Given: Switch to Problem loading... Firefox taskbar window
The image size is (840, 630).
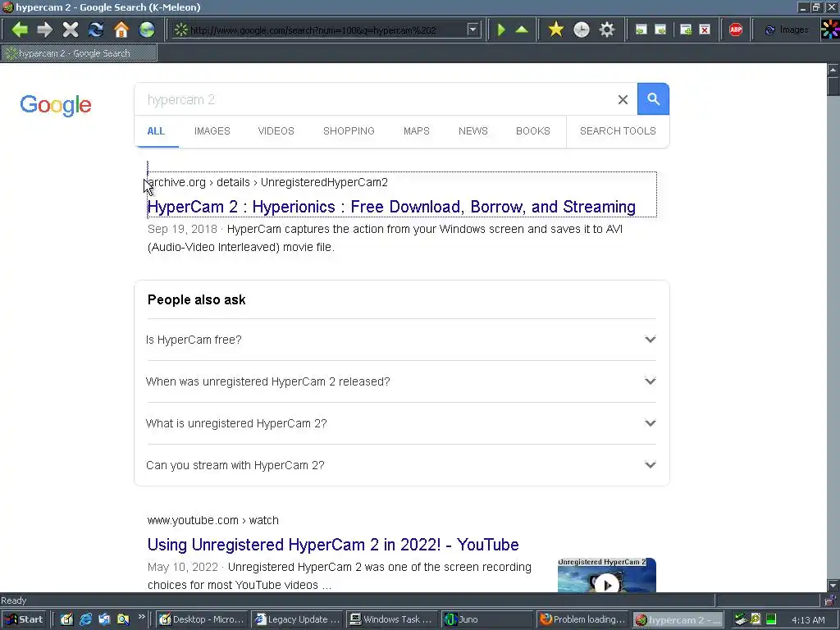Looking at the screenshot, I should tap(582, 619).
